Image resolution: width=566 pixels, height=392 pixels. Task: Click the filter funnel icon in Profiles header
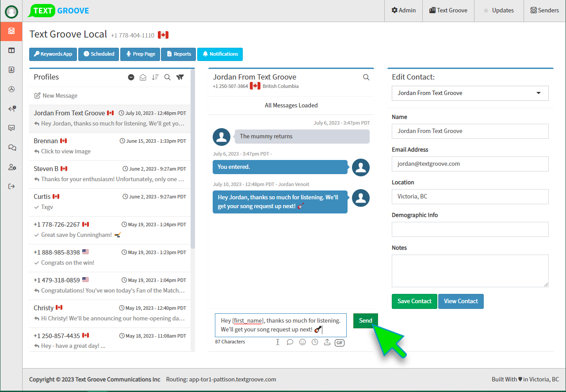tap(180, 77)
